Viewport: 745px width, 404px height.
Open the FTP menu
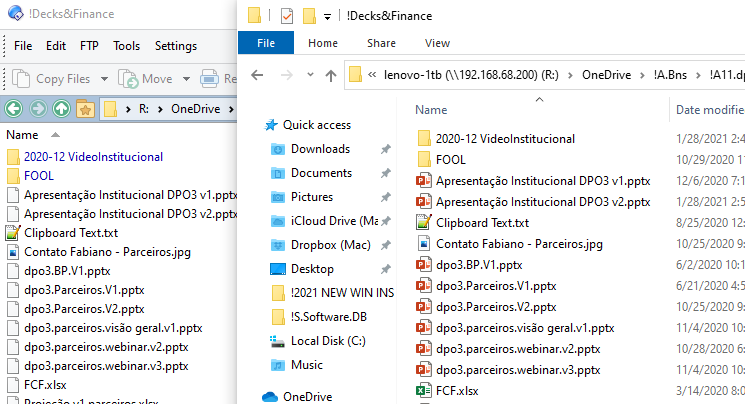click(90, 46)
